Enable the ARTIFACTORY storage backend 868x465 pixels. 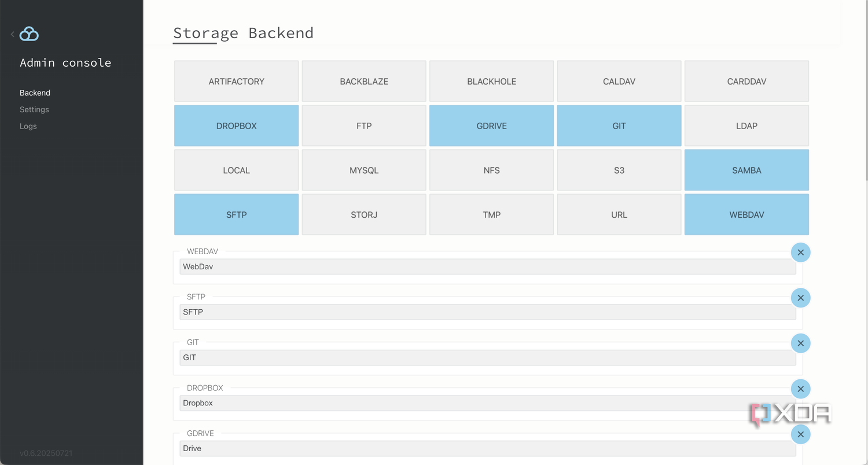236,81
